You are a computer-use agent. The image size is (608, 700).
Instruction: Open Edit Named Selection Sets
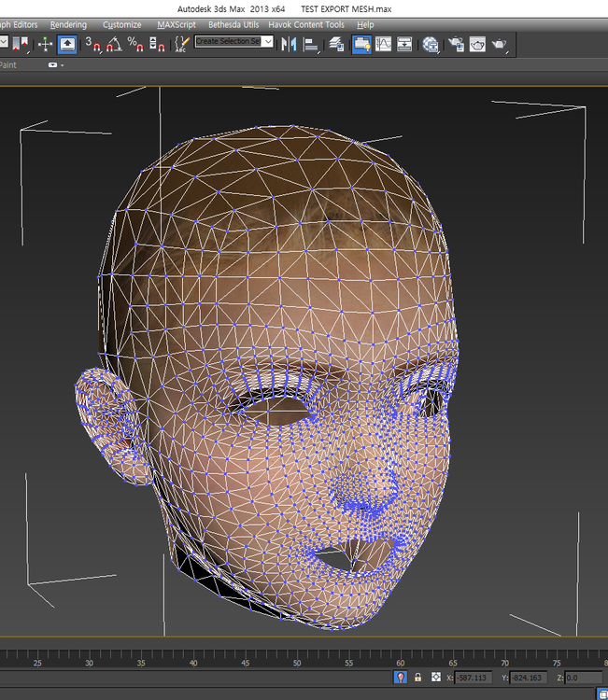(x=181, y=44)
